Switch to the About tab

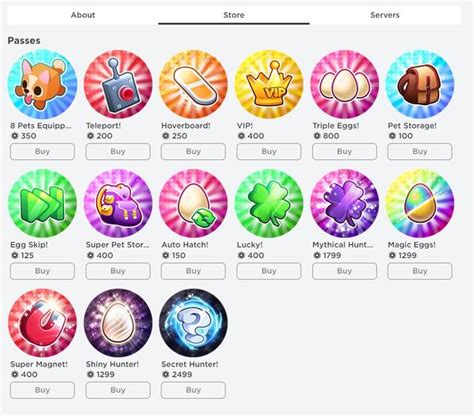pyautogui.click(x=83, y=15)
